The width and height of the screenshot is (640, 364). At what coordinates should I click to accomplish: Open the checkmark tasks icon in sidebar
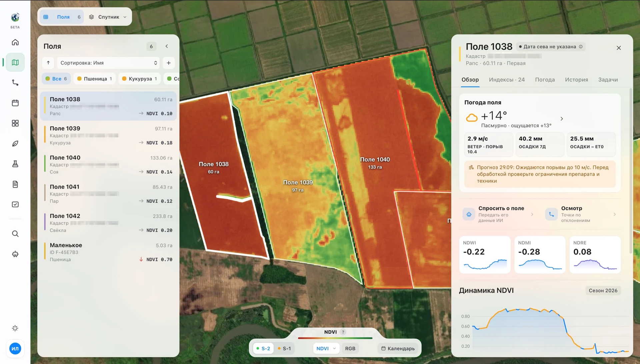point(15,204)
